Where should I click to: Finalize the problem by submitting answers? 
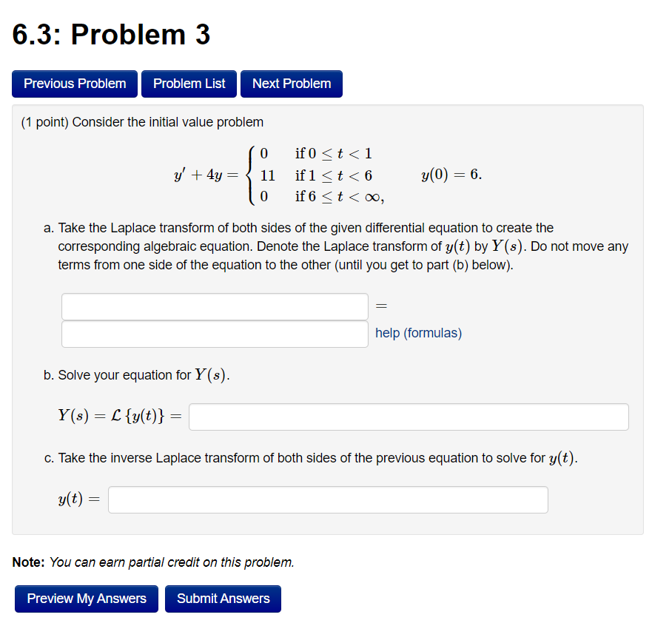coord(223,599)
